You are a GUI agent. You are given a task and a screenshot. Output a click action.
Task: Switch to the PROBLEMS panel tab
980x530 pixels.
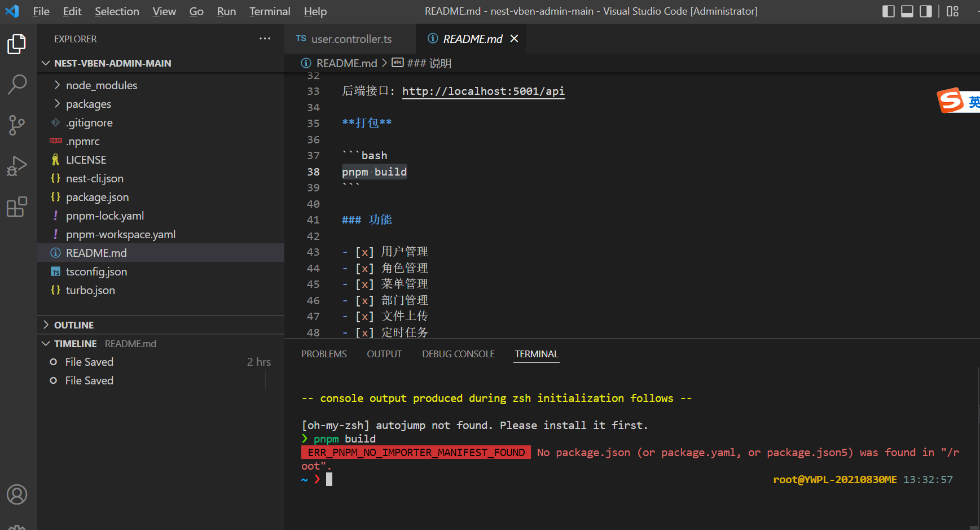(324, 354)
